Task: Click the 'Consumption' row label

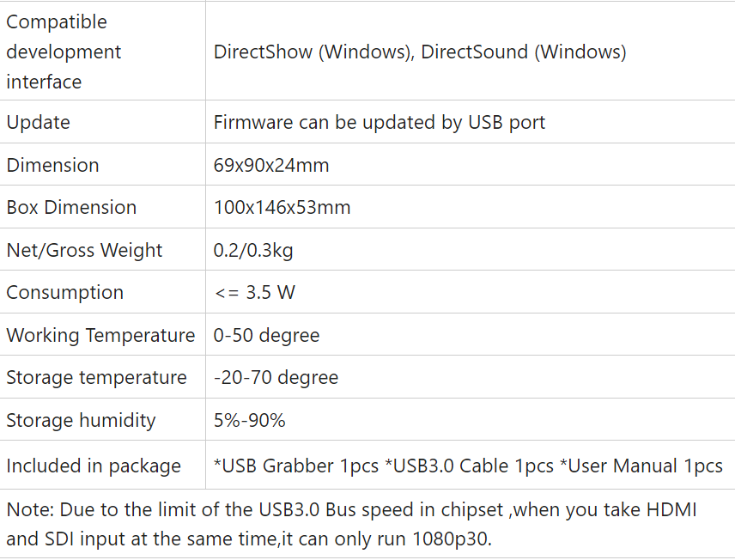Action: 65,292
